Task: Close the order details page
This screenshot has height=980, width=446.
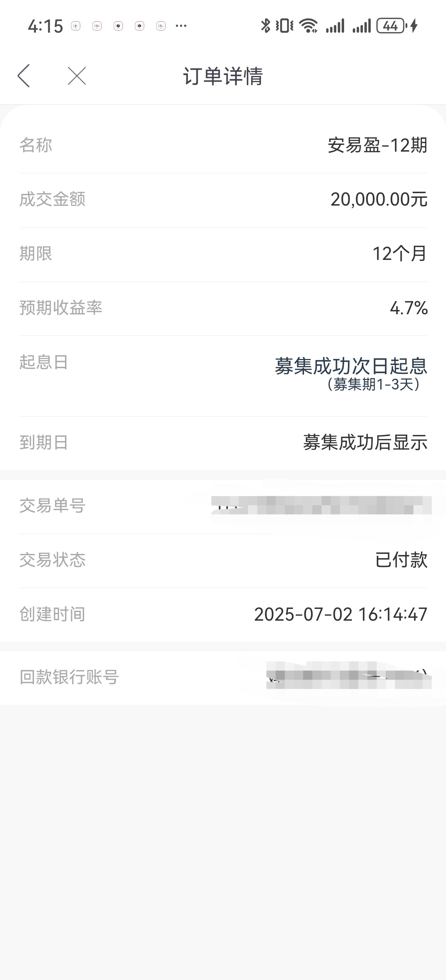Action: pyautogui.click(x=77, y=75)
